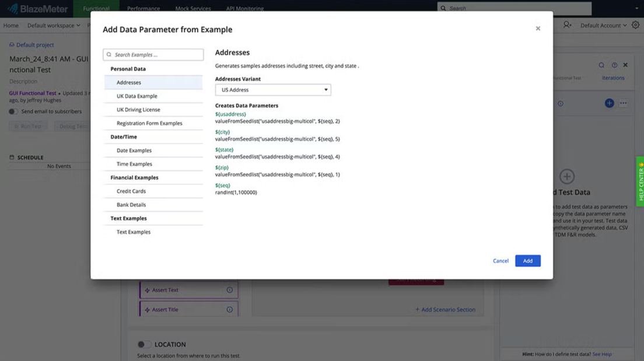Click the Add button in the dialog
Image resolution: width=644 pixels, height=361 pixels.
pyautogui.click(x=527, y=261)
